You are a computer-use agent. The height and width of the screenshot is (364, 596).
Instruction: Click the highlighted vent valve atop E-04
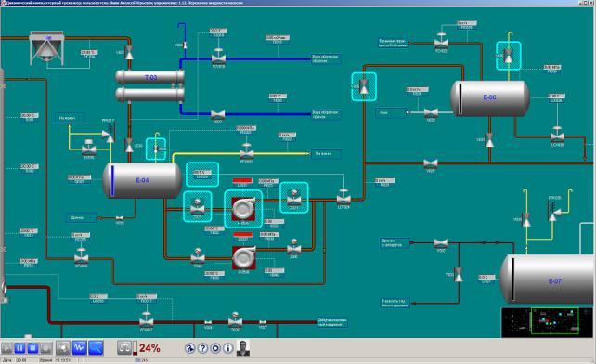point(156,149)
